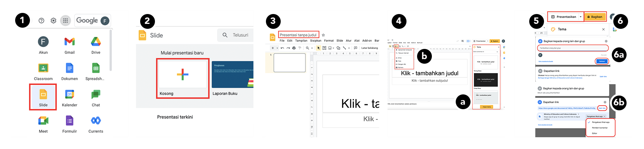
Task: Click the redo arrow
Action: pos(288,48)
